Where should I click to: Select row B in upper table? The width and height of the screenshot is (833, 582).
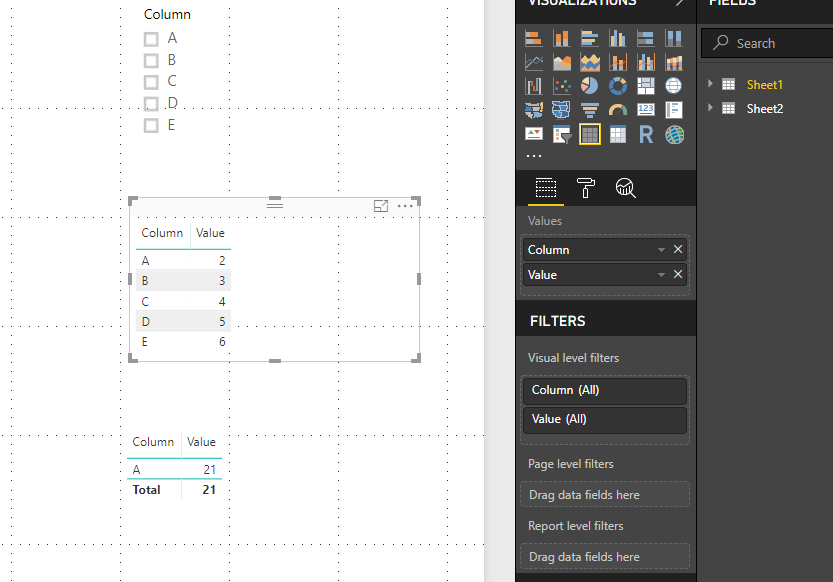point(183,280)
